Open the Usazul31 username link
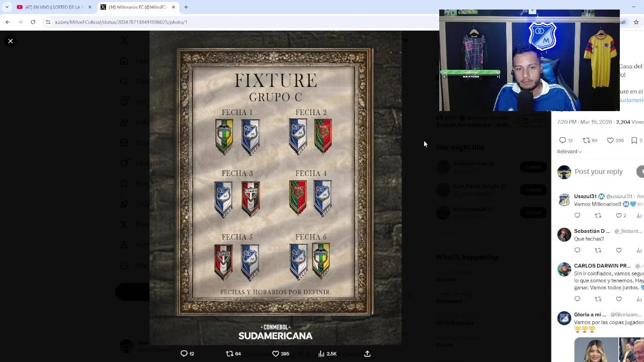644x362 pixels. (585, 196)
